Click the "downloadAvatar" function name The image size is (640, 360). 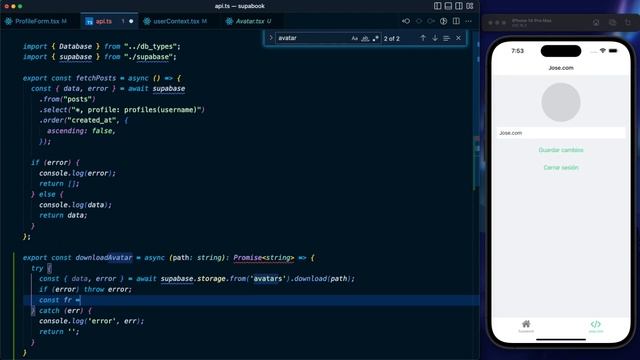point(104,258)
